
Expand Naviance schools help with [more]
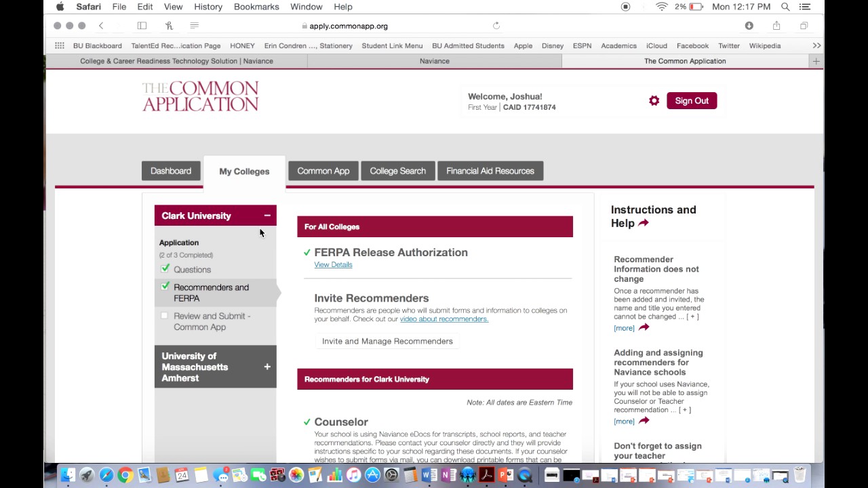pos(624,422)
